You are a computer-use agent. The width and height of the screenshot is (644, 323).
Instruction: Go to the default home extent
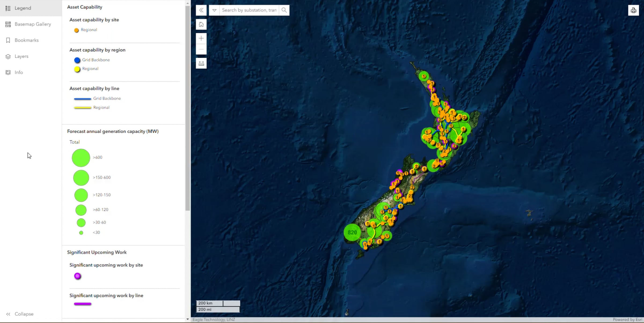[201, 24]
